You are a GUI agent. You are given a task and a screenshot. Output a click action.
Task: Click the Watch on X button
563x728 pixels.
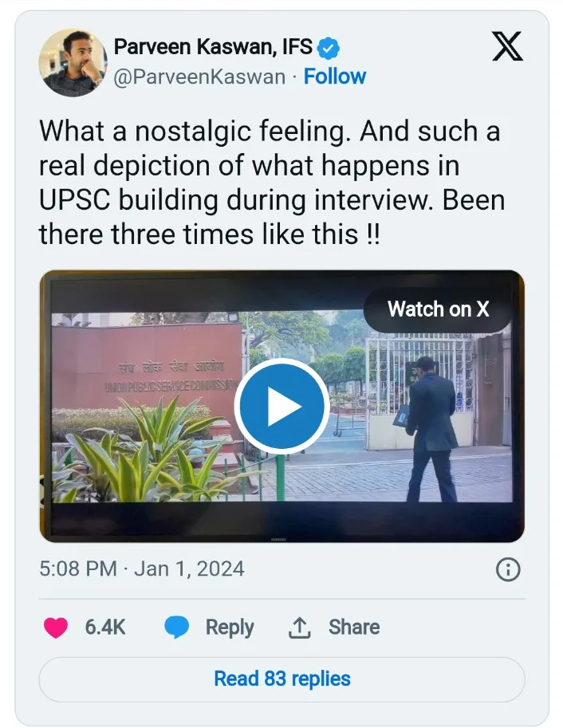click(438, 309)
